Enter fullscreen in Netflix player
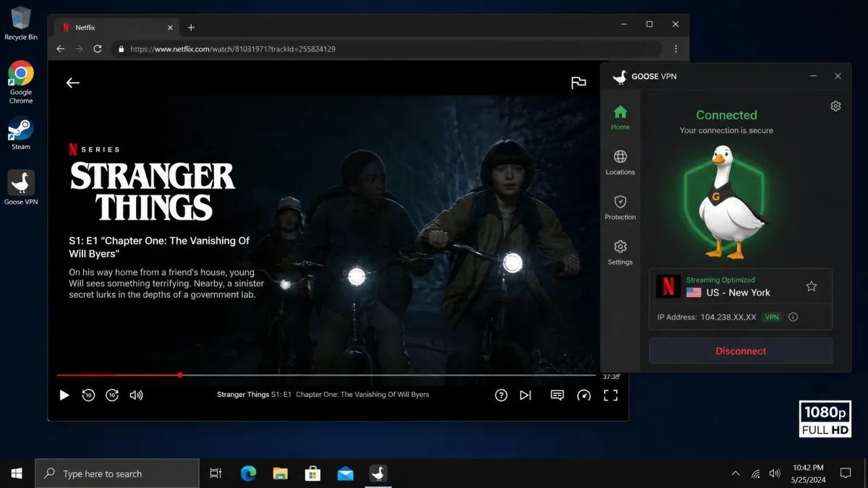Viewport: 868px width, 488px height. click(x=611, y=395)
